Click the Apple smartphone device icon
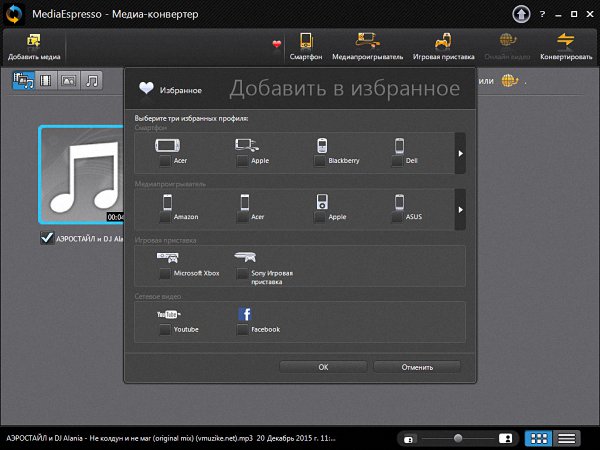Image resolution: width=600 pixels, height=450 pixels. pos(246,145)
